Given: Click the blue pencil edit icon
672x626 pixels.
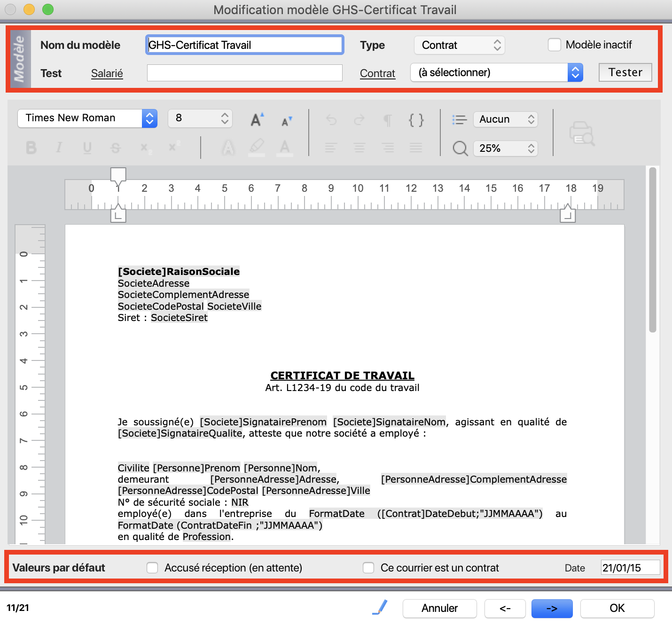Looking at the screenshot, I should point(380,607).
